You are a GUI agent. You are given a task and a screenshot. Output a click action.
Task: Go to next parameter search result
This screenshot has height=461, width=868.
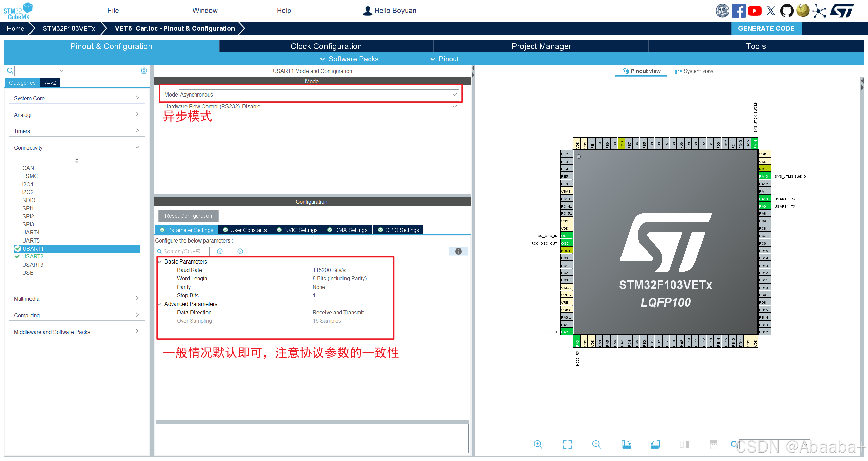(240, 251)
